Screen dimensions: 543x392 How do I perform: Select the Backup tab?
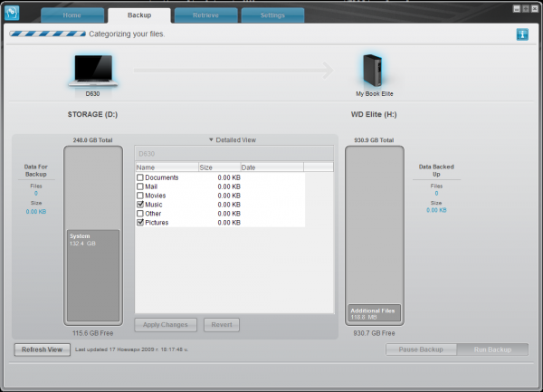click(x=139, y=15)
